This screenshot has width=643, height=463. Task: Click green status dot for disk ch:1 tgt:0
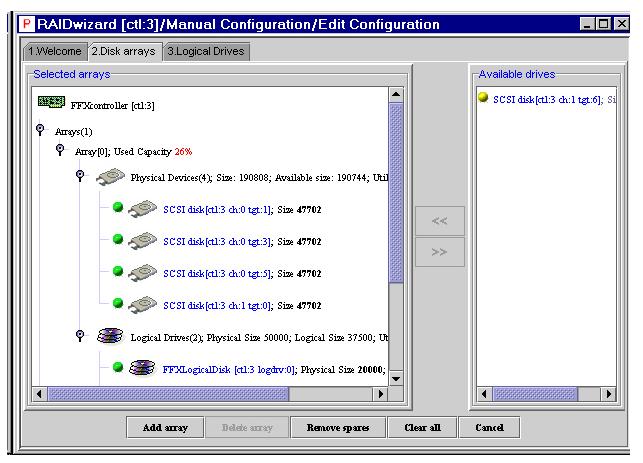click(118, 303)
